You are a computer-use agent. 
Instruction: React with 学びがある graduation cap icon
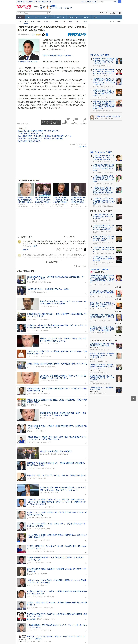coord(66,121)
